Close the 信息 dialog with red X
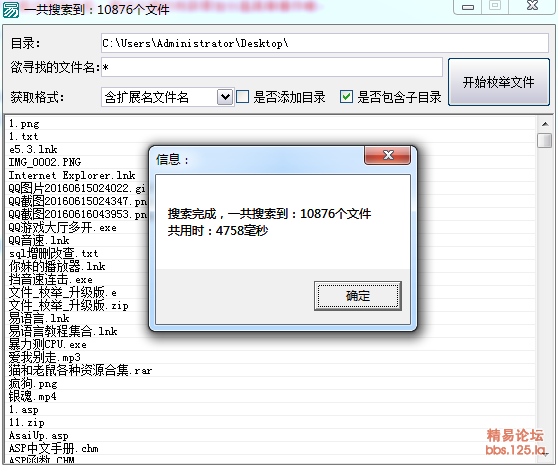This screenshot has width=558, height=467. (388, 155)
